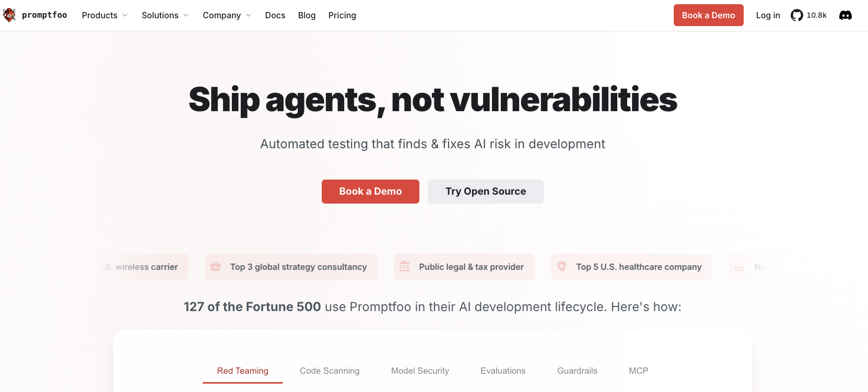Open the Guardrails tab
The width and height of the screenshot is (868, 392).
(x=577, y=371)
